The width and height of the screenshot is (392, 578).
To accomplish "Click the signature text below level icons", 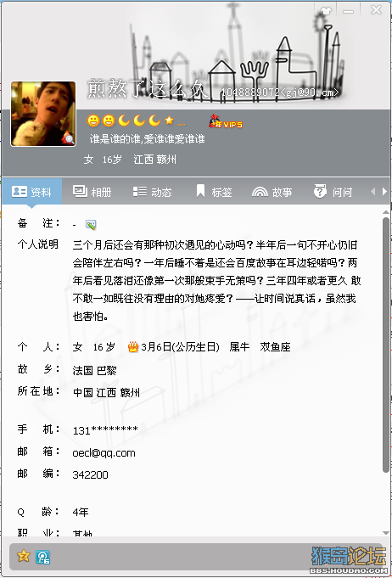I will [x=148, y=139].
